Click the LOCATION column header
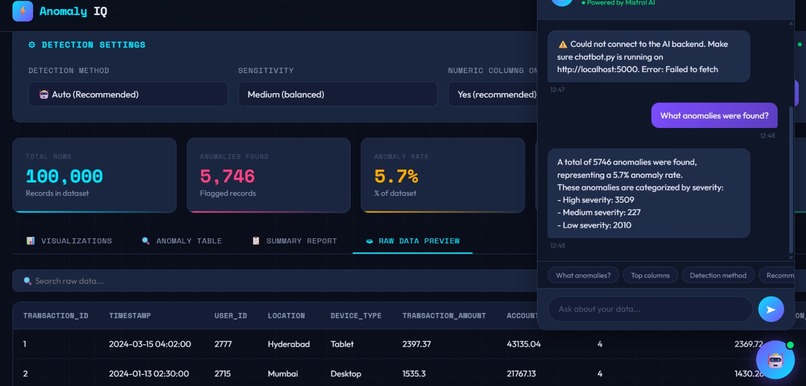The image size is (806, 386). (286, 316)
